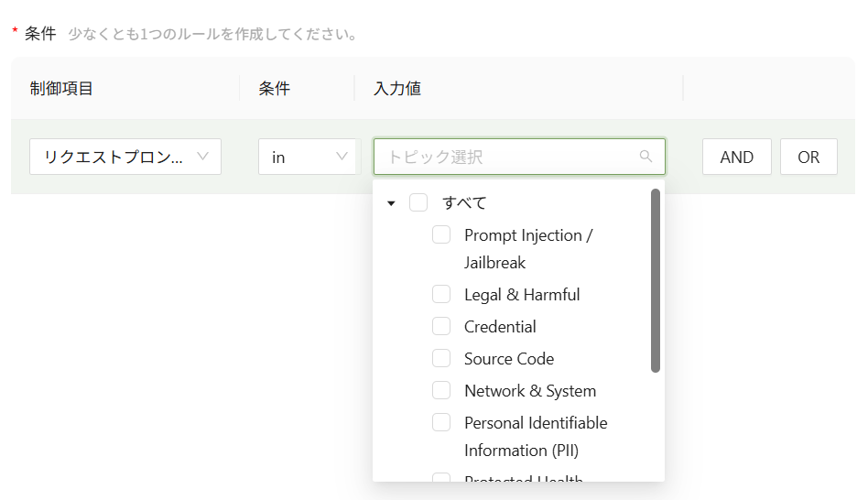
Task: Open the 'in' condition dropdown
Action: pos(307,157)
